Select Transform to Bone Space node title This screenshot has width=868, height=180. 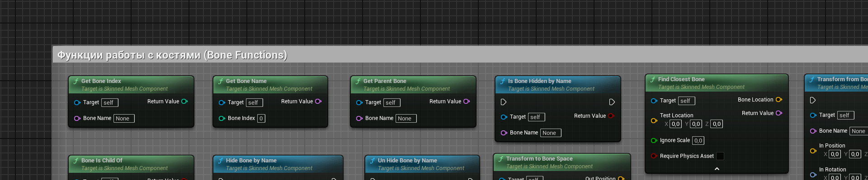[539, 159]
